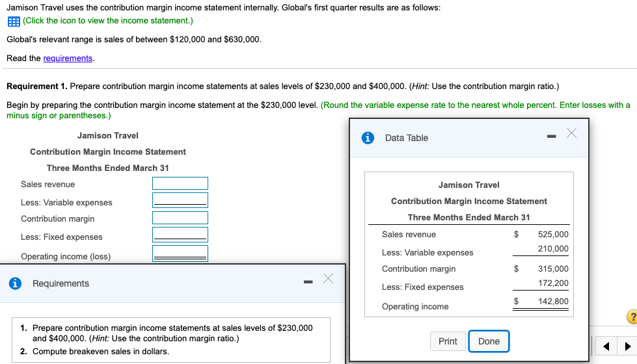
Task: Click the Operating income (loss) input field
Action: point(180,253)
